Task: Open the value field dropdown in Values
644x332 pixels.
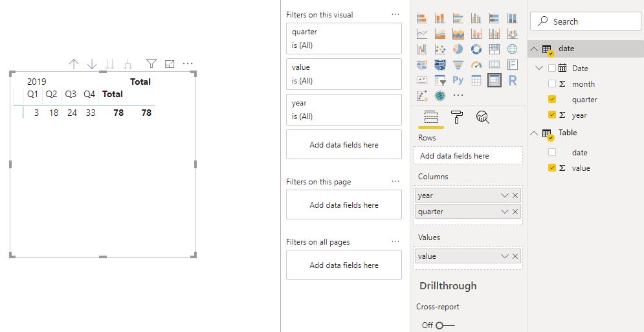Action: [x=505, y=256]
